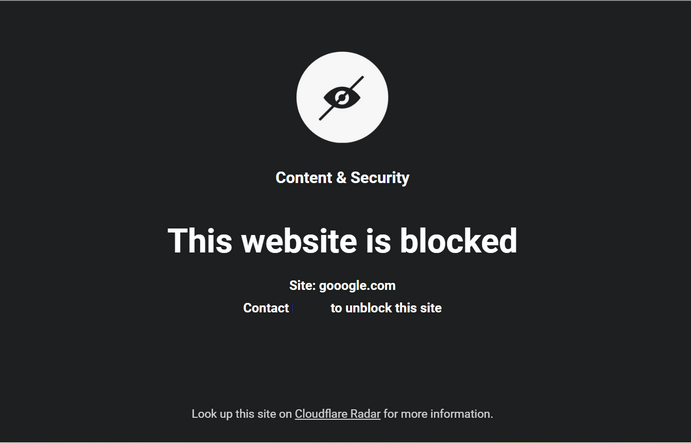Click the word 'is' in the heading

(x=379, y=241)
